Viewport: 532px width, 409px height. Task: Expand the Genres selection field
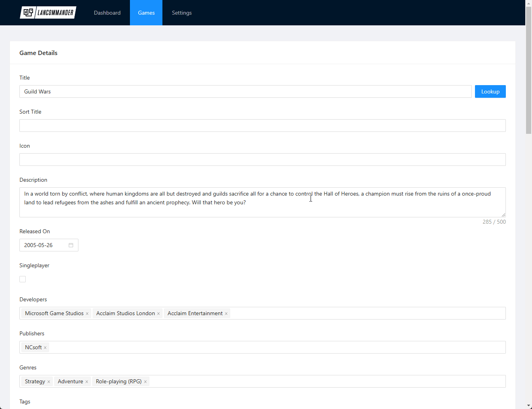click(x=325, y=381)
